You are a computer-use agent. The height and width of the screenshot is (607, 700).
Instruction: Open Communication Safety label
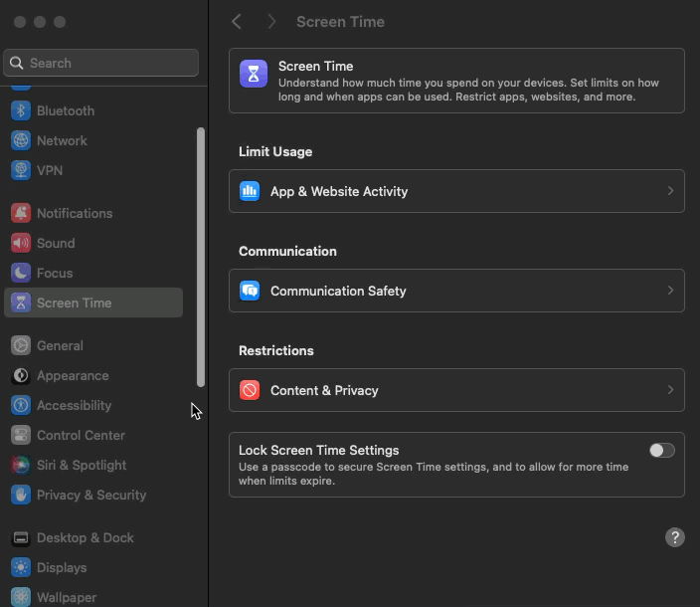coord(338,291)
